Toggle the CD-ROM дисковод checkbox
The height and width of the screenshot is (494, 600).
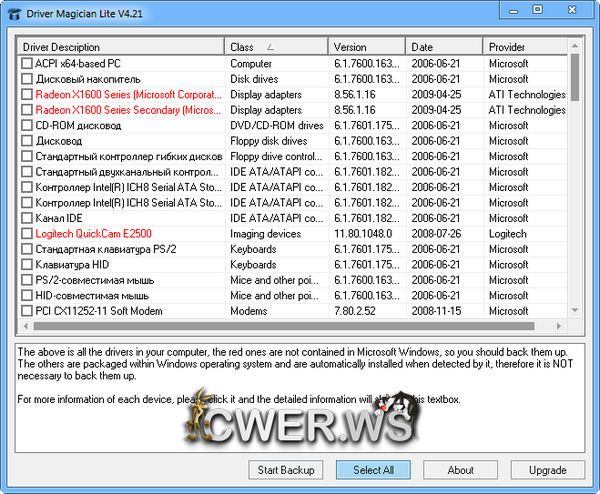click(x=27, y=126)
